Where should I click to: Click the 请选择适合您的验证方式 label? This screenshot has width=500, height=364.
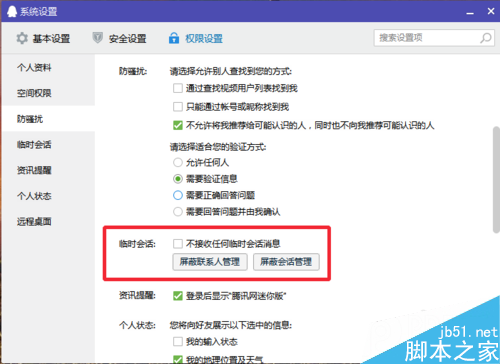(x=218, y=147)
